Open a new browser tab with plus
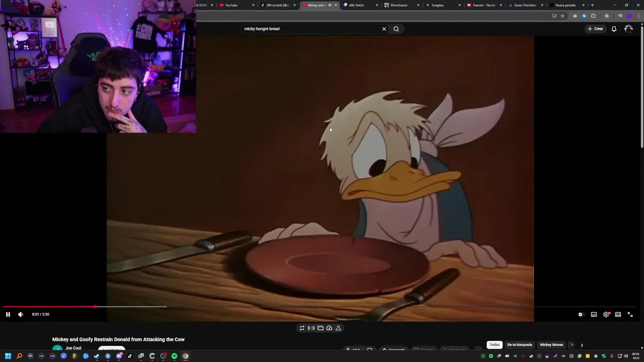This screenshot has height=362, width=644. [592, 5]
